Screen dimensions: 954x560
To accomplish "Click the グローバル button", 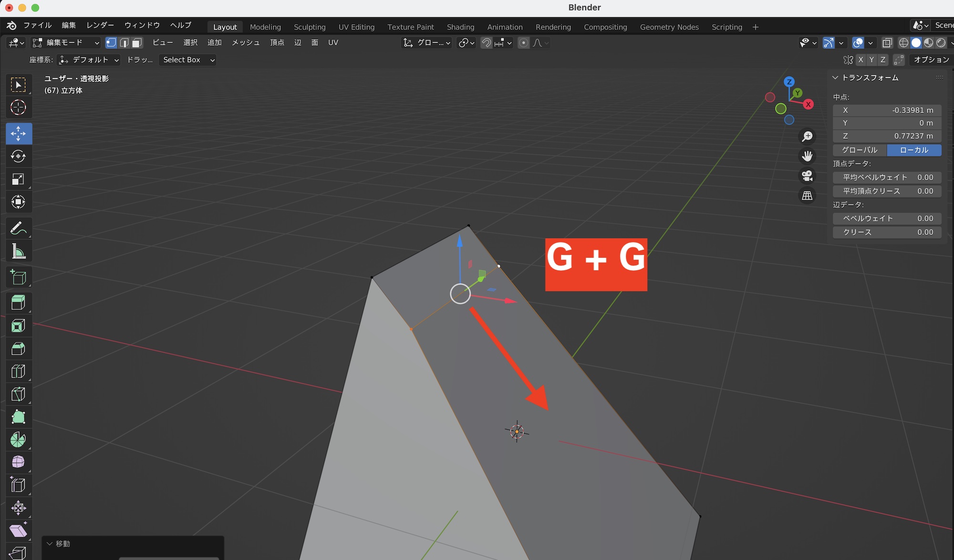I will 860,150.
